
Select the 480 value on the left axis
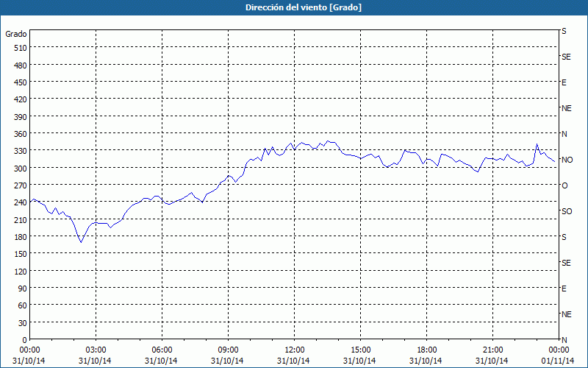(21, 66)
